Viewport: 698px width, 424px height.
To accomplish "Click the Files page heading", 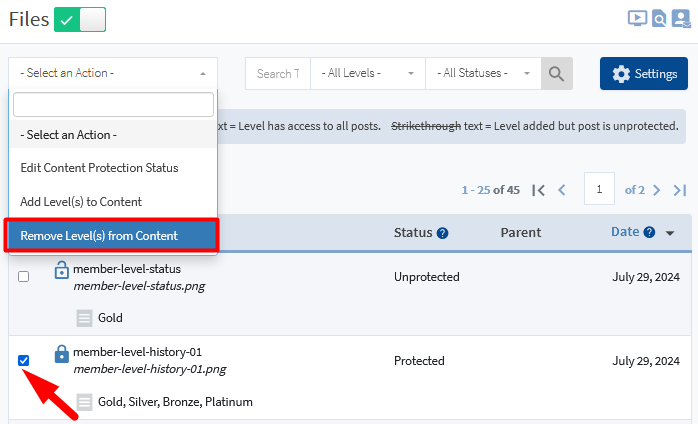I will click(29, 20).
